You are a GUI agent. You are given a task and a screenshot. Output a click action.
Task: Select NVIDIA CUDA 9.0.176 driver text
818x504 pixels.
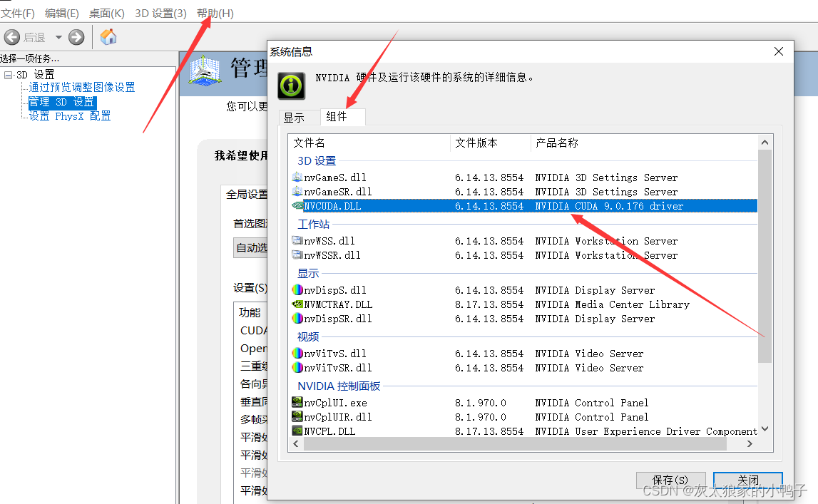pyautogui.click(x=609, y=206)
